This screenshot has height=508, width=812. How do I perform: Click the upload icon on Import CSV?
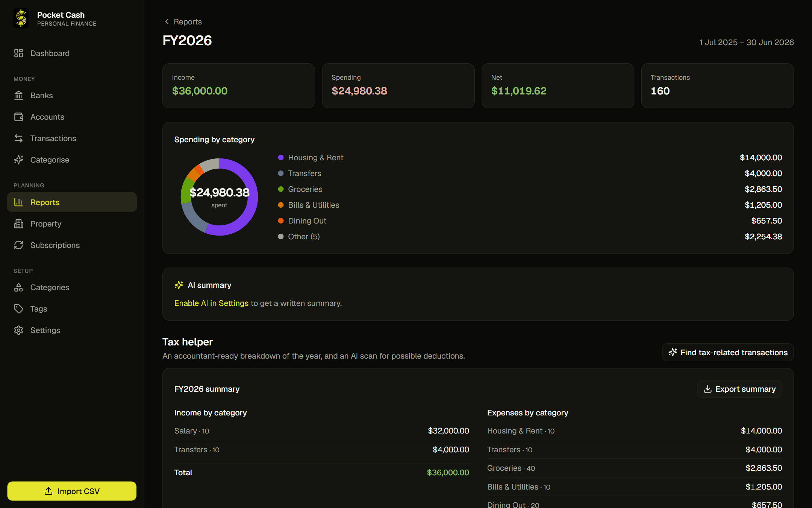pyautogui.click(x=48, y=491)
